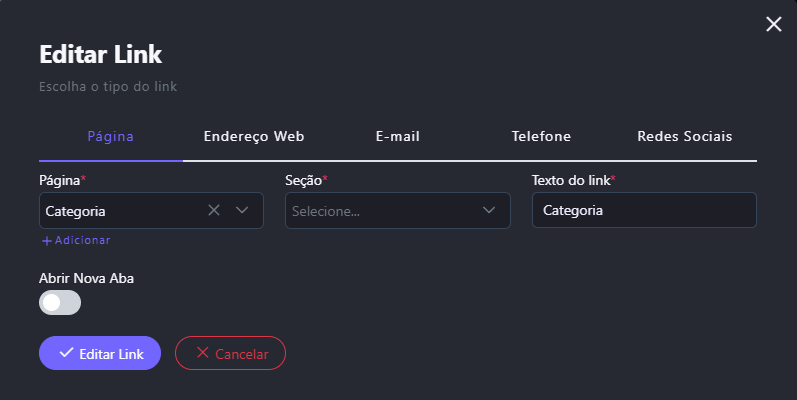
Task: Toggle the Abrir Nova Aba switch
Action: tap(60, 302)
